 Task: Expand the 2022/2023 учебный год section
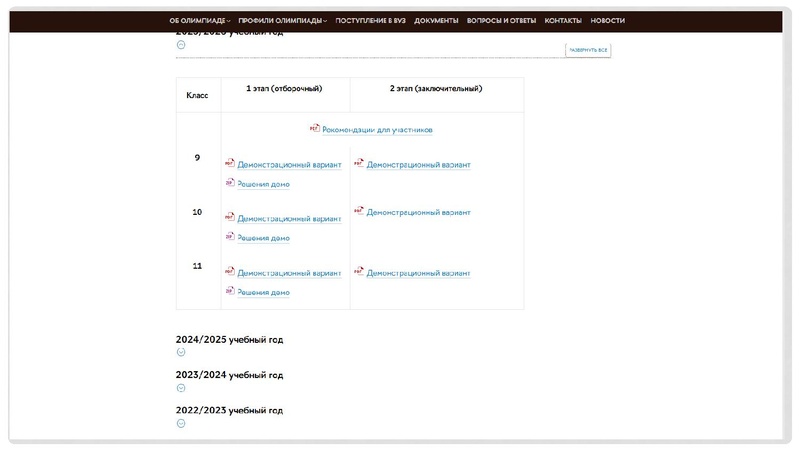[181, 423]
